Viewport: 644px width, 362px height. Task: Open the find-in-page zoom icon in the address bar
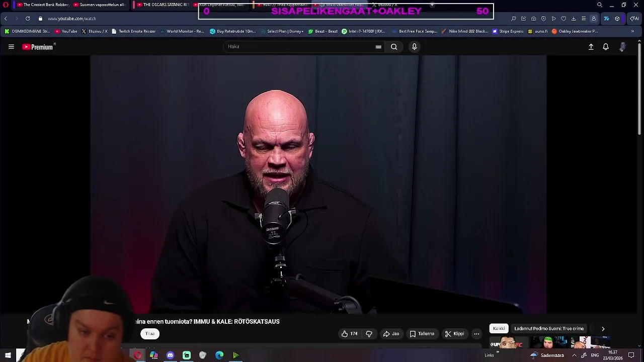[x=514, y=19]
